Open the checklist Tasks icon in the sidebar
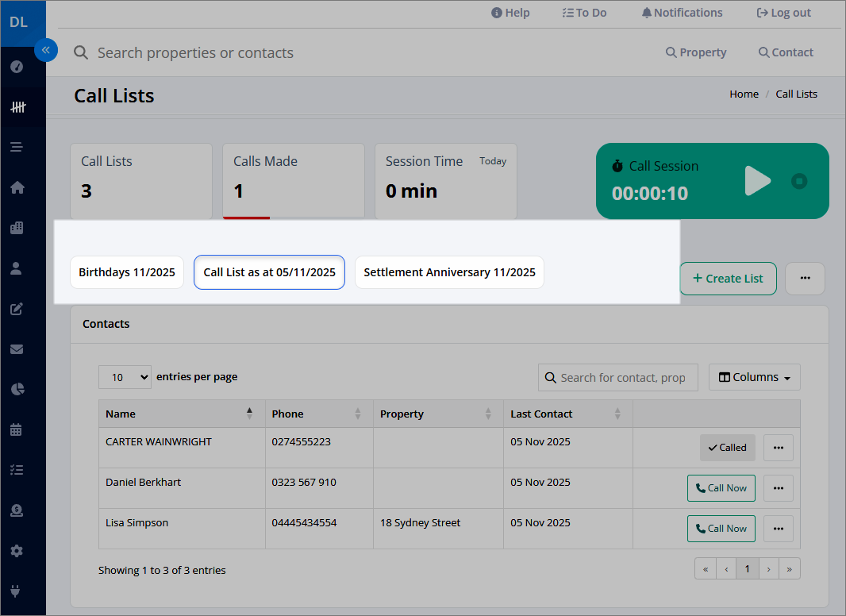The width and height of the screenshot is (846, 616). pos(17,470)
